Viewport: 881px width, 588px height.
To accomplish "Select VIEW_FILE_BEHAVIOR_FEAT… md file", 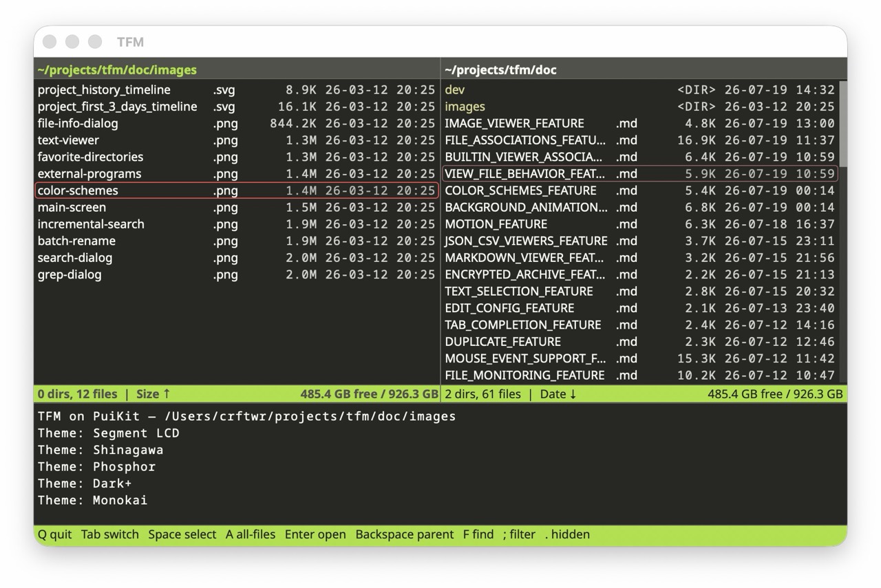I will point(640,174).
